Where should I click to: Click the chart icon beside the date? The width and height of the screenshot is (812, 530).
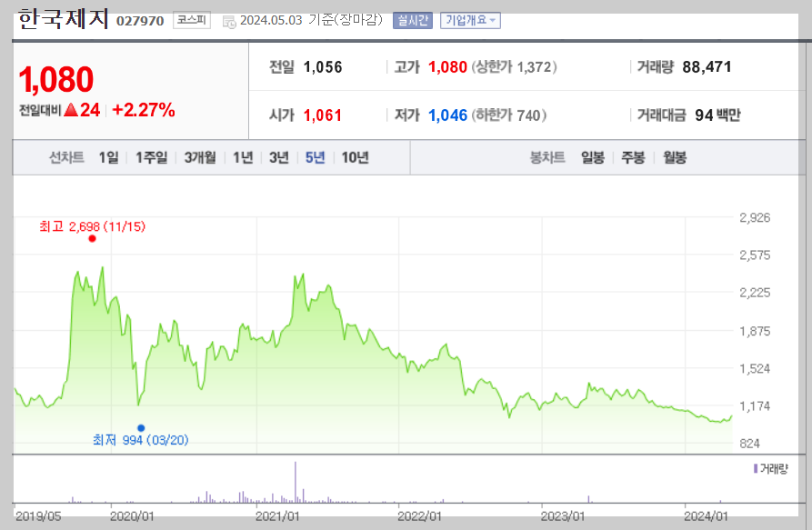228,20
